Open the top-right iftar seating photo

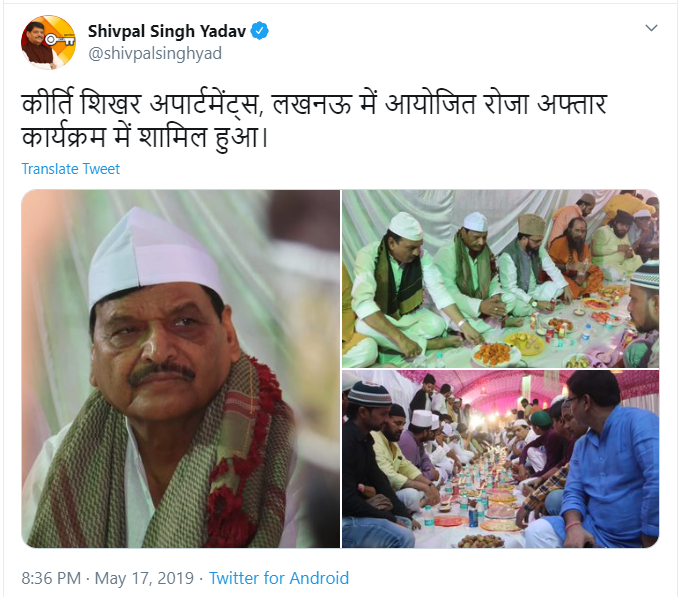(x=500, y=279)
